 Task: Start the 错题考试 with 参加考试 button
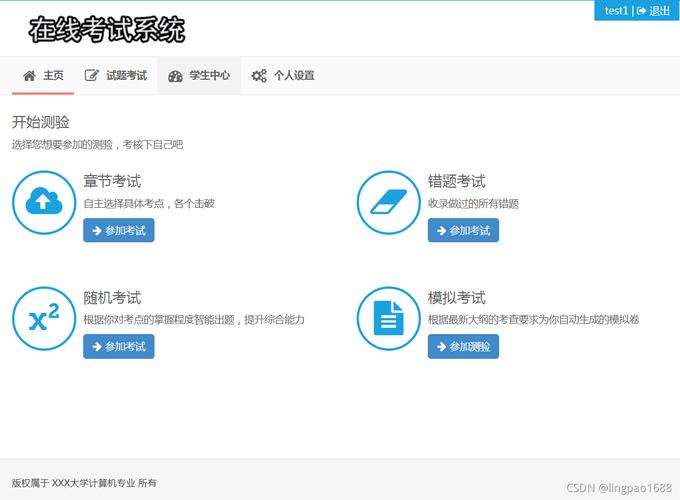463,230
